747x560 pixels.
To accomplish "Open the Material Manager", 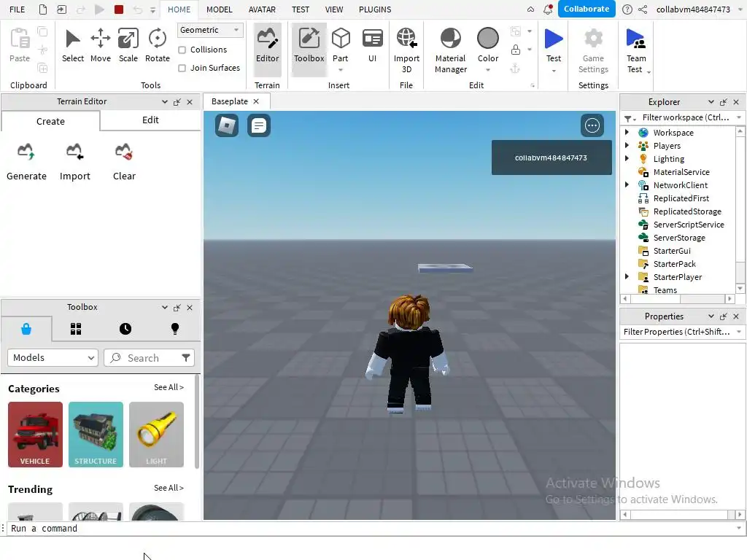I will tap(450, 50).
